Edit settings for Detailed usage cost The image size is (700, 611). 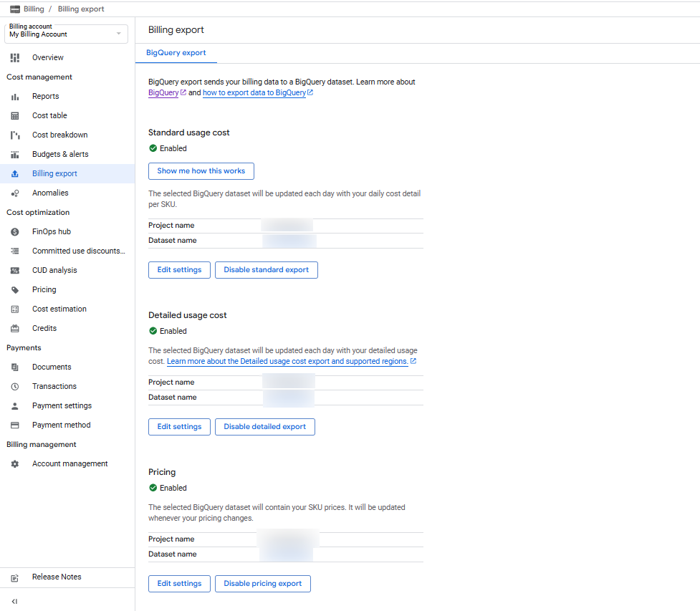point(179,427)
